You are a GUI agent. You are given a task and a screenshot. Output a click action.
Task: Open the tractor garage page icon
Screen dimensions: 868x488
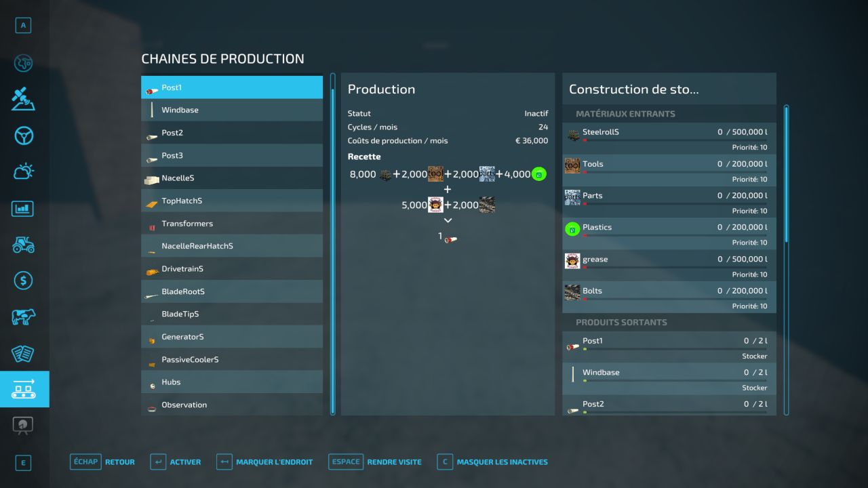[x=23, y=244]
